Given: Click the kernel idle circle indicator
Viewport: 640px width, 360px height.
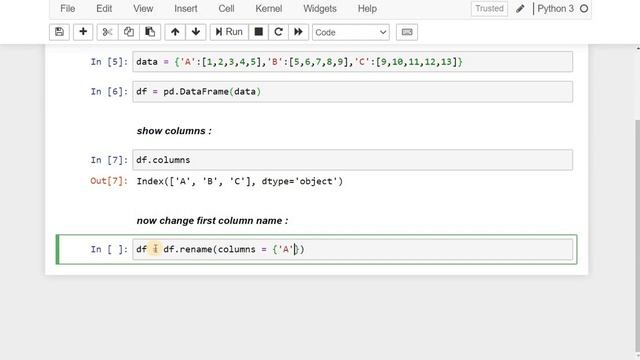Looking at the screenshot, I should [x=584, y=9].
